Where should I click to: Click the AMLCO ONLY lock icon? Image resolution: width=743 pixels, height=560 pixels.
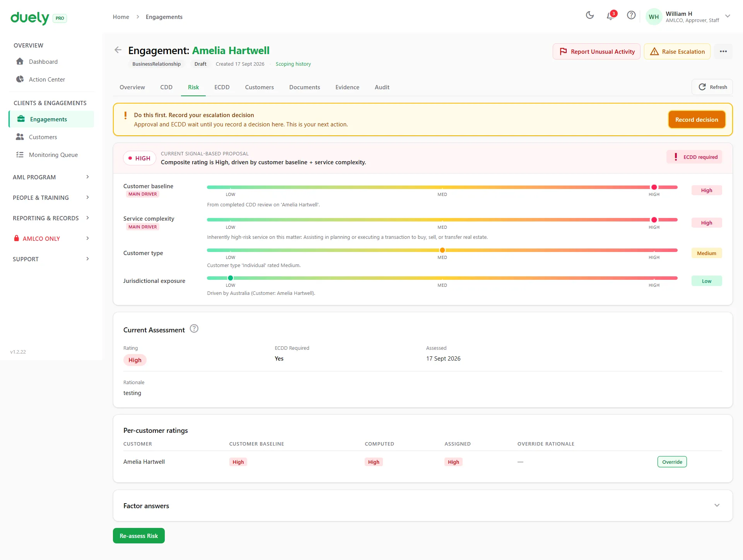(17, 238)
